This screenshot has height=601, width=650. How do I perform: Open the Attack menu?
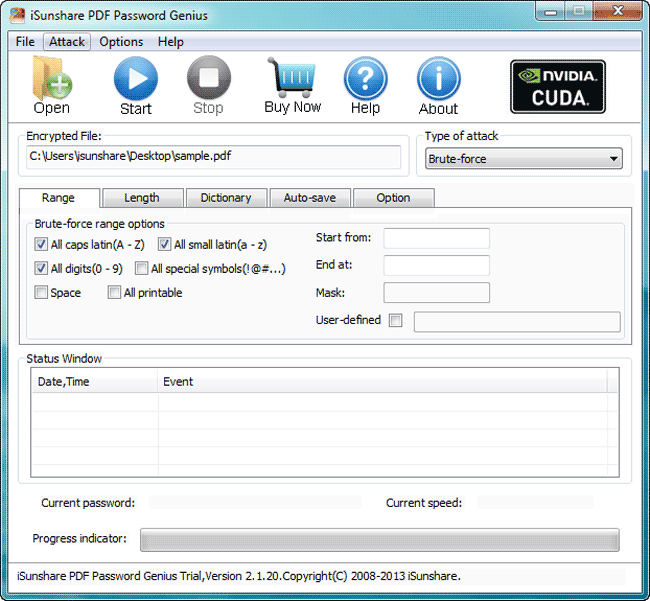(x=67, y=42)
